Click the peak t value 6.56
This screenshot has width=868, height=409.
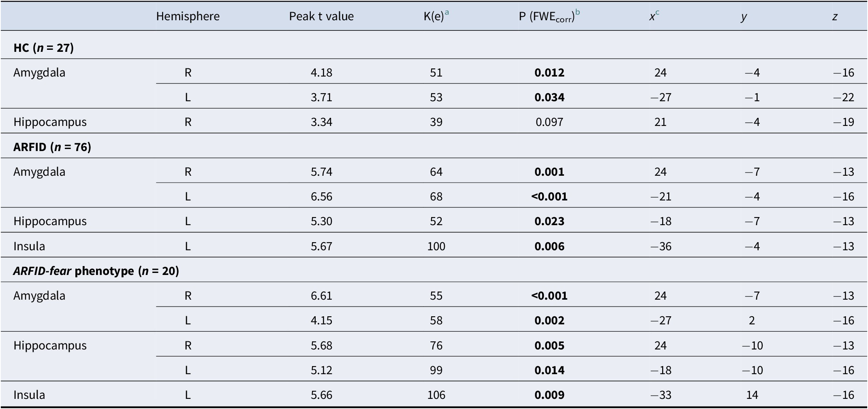pos(321,196)
